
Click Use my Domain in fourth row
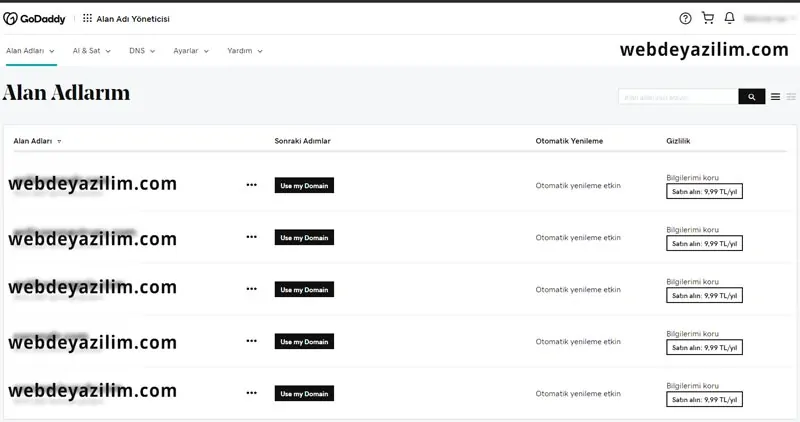point(304,341)
